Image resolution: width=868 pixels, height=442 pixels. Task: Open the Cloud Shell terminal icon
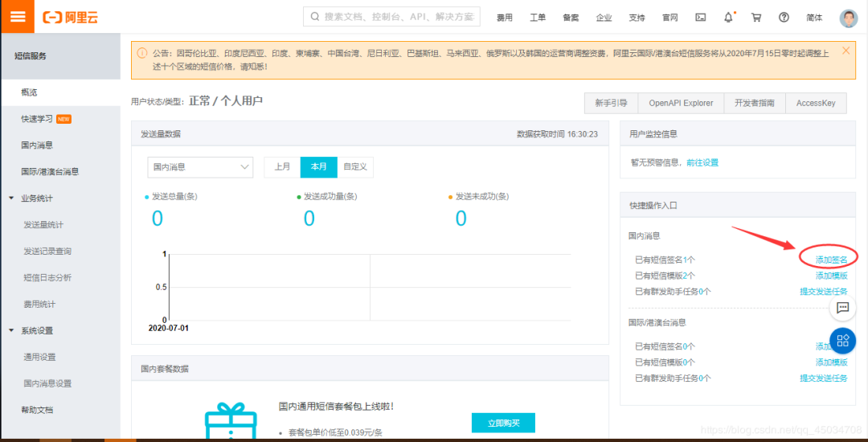point(700,17)
